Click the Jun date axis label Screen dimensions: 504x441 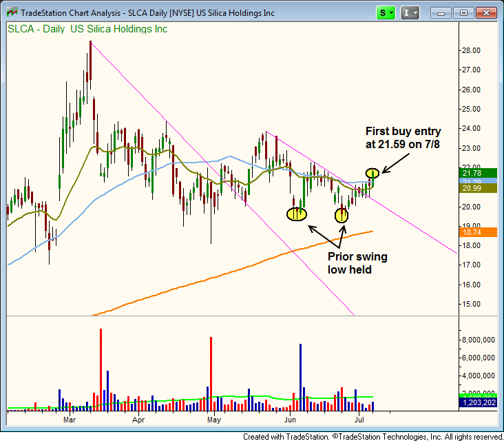[x=290, y=420]
